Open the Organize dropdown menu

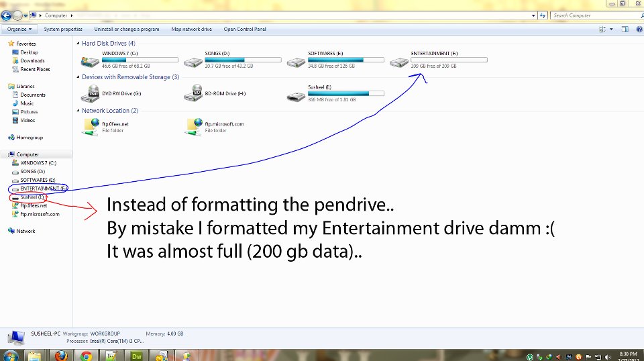[x=19, y=30]
